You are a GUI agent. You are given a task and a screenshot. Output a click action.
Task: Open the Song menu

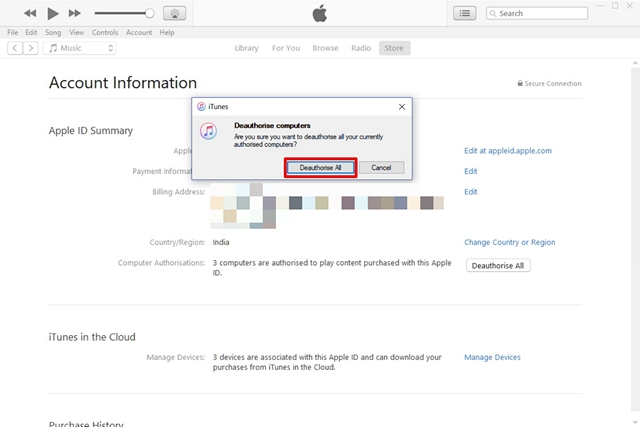[x=53, y=32]
